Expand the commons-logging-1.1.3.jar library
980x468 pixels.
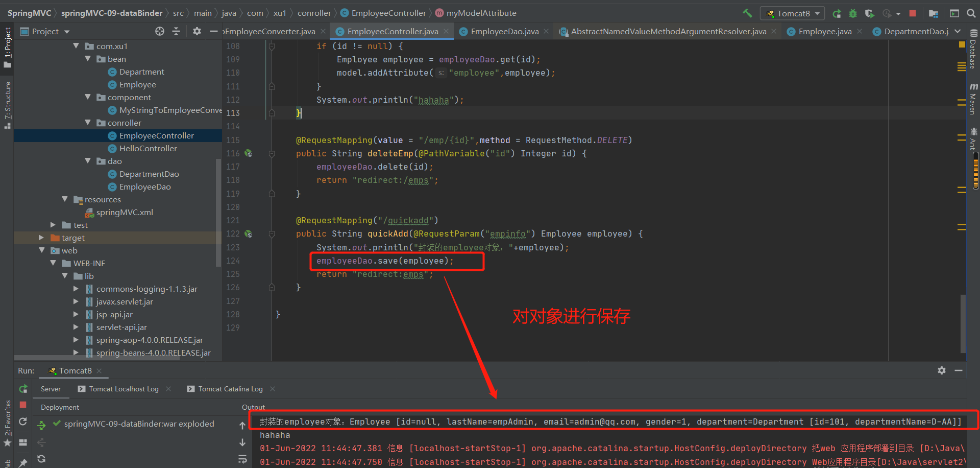(x=76, y=289)
